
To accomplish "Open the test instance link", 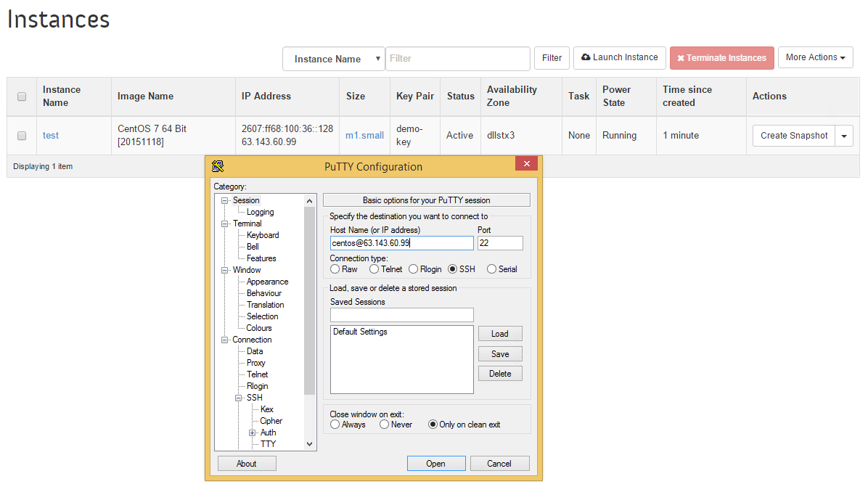I will (x=50, y=136).
